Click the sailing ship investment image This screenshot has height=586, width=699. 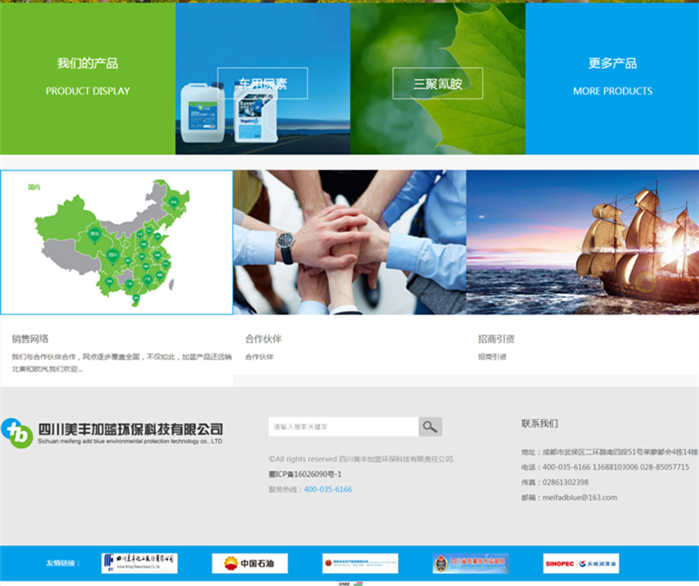(582, 242)
